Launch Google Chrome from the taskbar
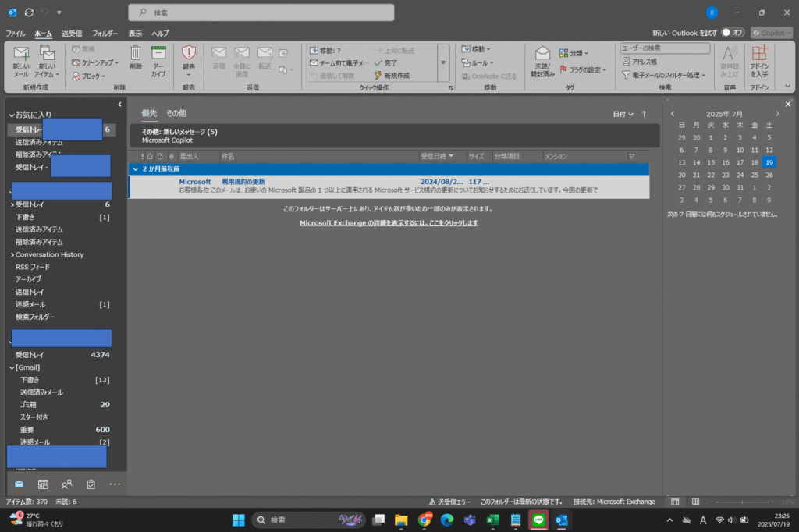Image resolution: width=799 pixels, height=532 pixels. click(x=424, y=520)
